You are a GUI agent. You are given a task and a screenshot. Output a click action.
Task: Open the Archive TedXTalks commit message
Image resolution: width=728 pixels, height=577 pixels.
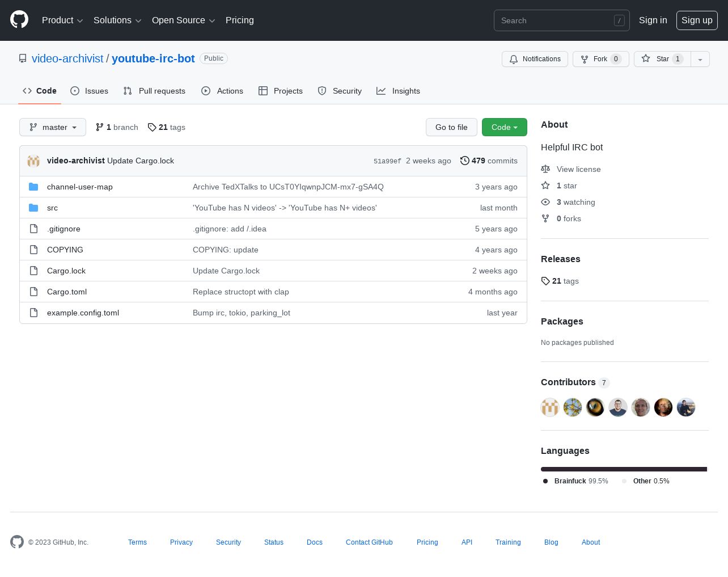[x=288, y=187]
